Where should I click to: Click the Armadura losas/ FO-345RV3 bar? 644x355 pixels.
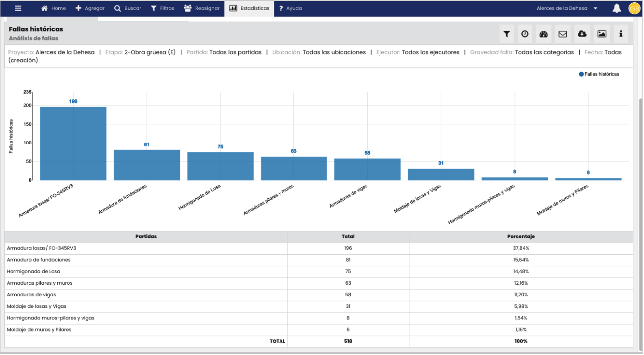(73, 143)
